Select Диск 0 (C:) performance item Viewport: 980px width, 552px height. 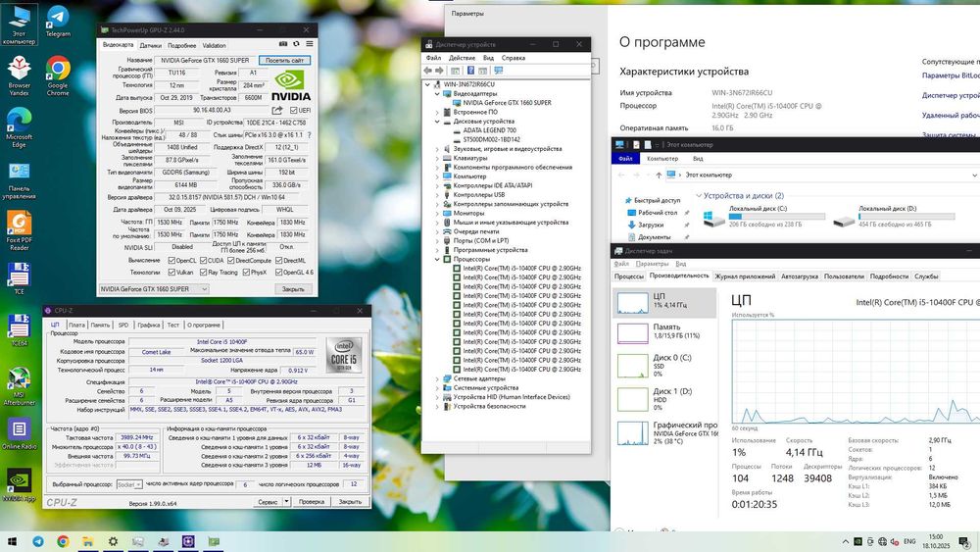(664, 365)
